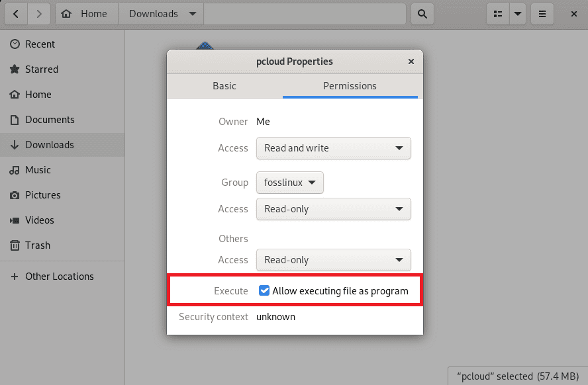Switch to list view via the view toggle icon

498,14
